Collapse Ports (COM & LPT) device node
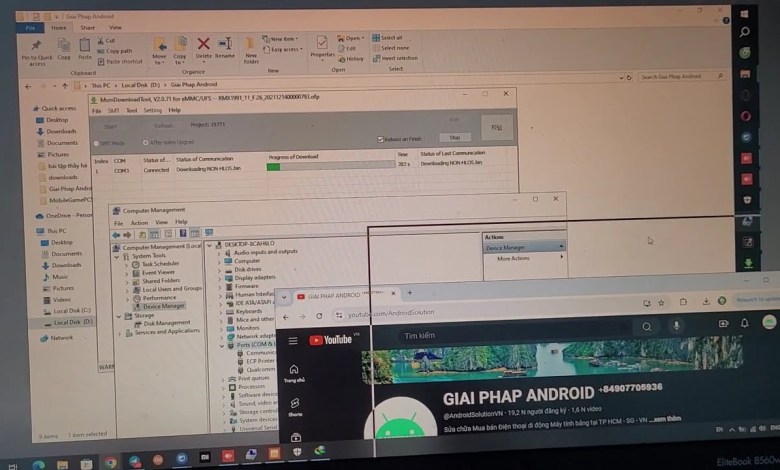This screenshot has width=780, height=470. (222, 345)
